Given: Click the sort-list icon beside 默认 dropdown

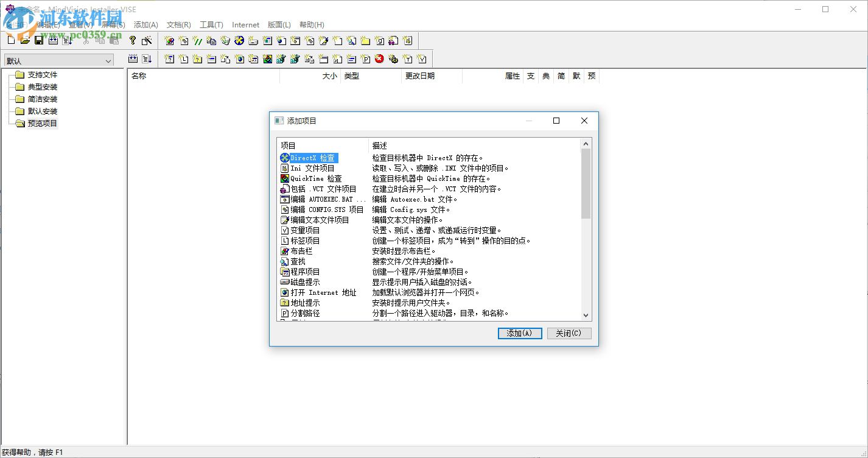Looking at the screenshot, I should click(147, 58).
